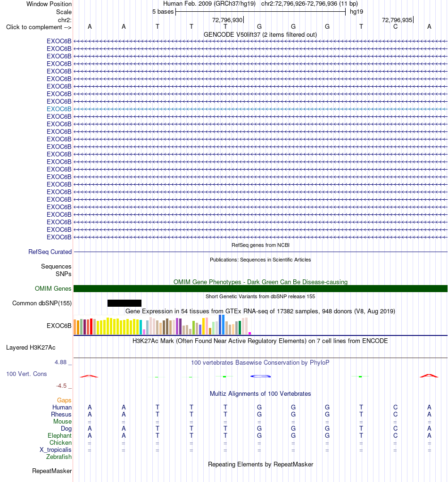Click the 72,796,935 position marker

[x=397, y=20]
